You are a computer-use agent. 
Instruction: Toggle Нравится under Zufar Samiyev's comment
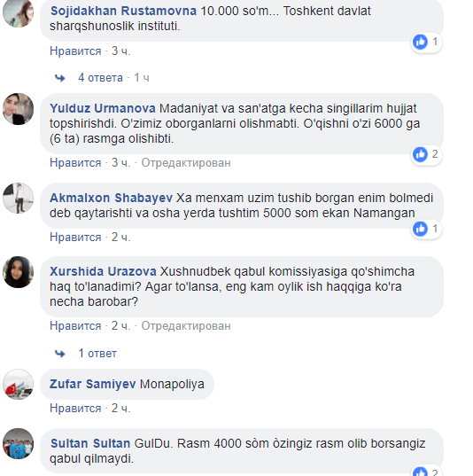(x=75, y=408)
